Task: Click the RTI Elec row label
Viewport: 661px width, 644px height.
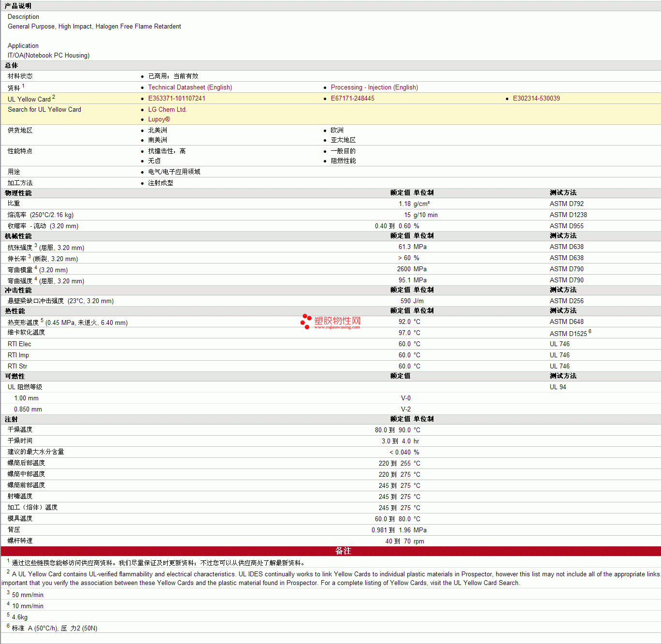Action: 19,344
